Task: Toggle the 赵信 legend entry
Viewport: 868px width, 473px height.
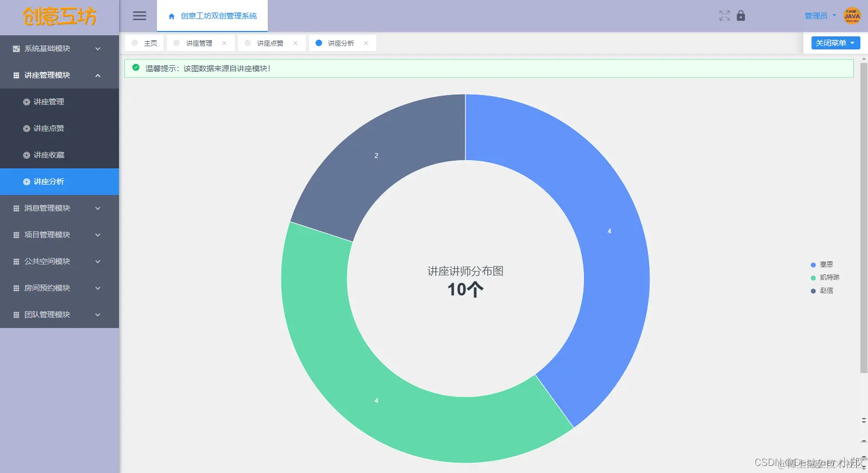Action: pos(822,291)
